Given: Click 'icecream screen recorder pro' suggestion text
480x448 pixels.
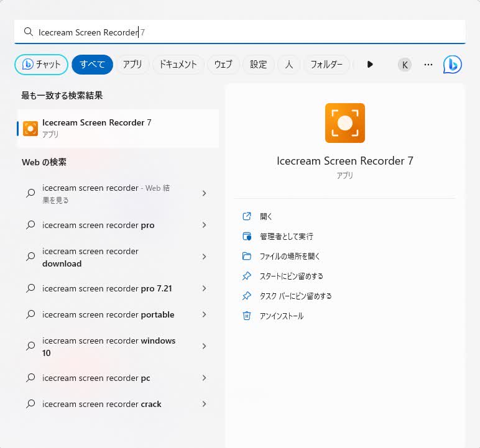Looking at the screenshot, I should pyautogui.click(x=98, y=225).
